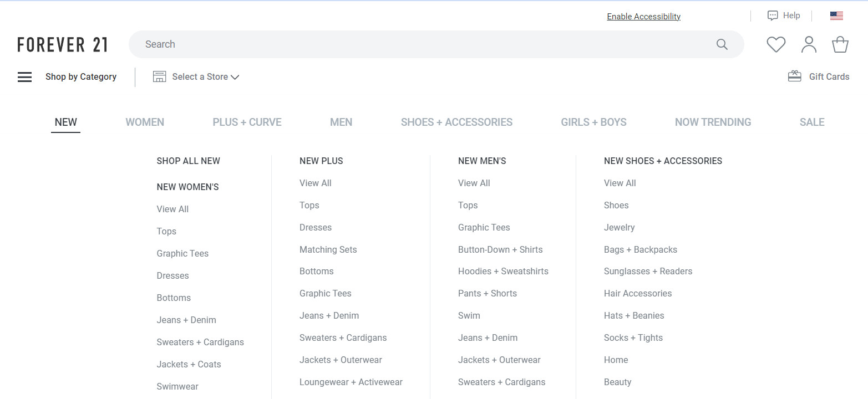
Task: Choose Matching Sets under New Plus
Action: pos(328,250)
